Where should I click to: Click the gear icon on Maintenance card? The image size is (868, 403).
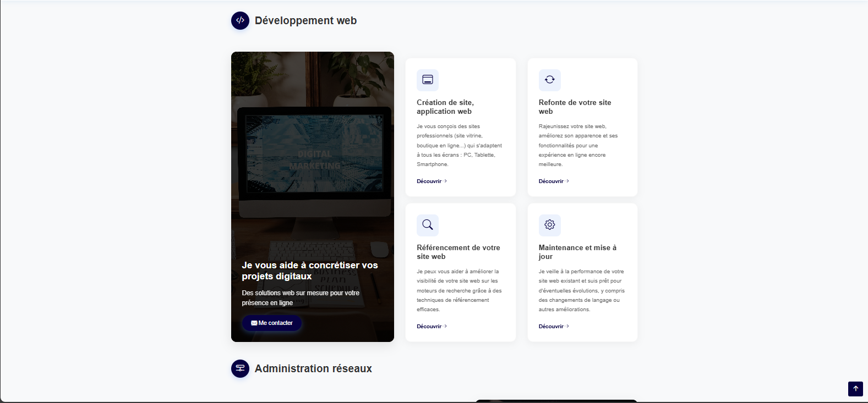pos(549,225)
